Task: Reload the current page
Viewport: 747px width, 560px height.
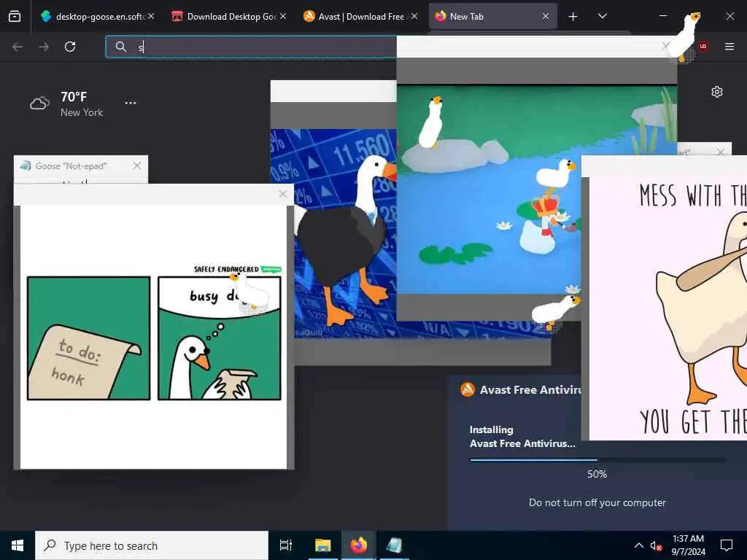Action: (x=70, y=47)
